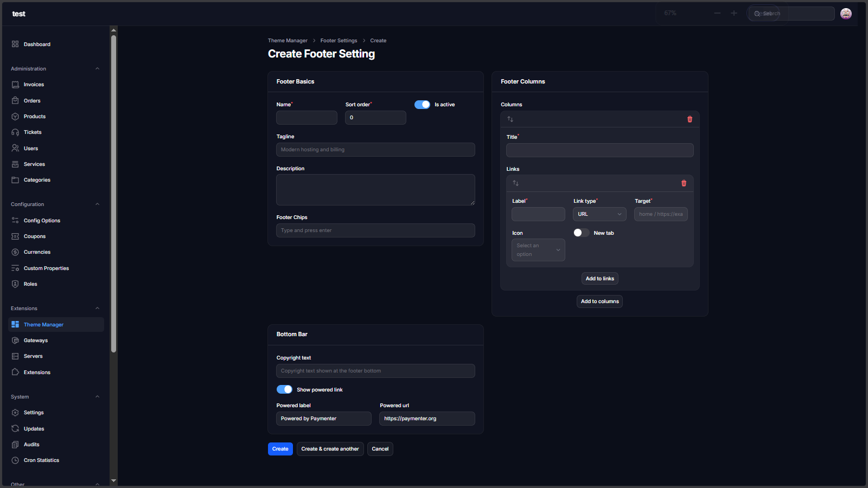The height and width of the screenshot is (488, 868).
Task: Collapse the Administration sidebar section
Action: click(x=97, y=69)
